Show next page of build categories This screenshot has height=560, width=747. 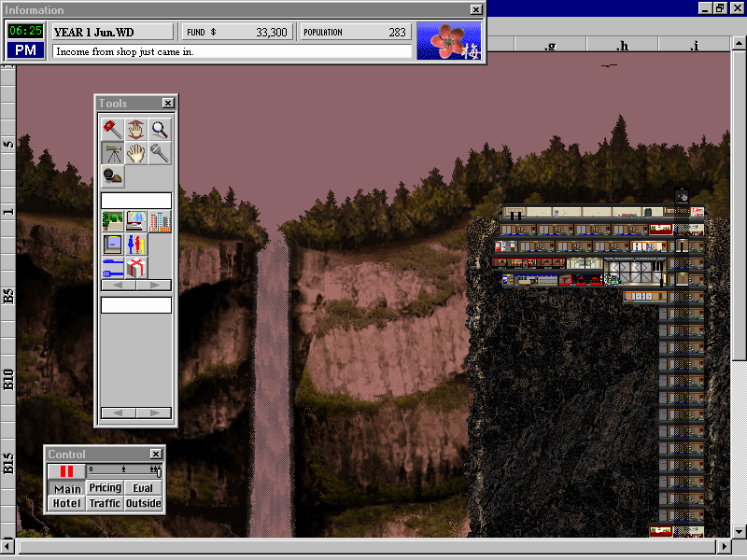(x=154, y=286)
